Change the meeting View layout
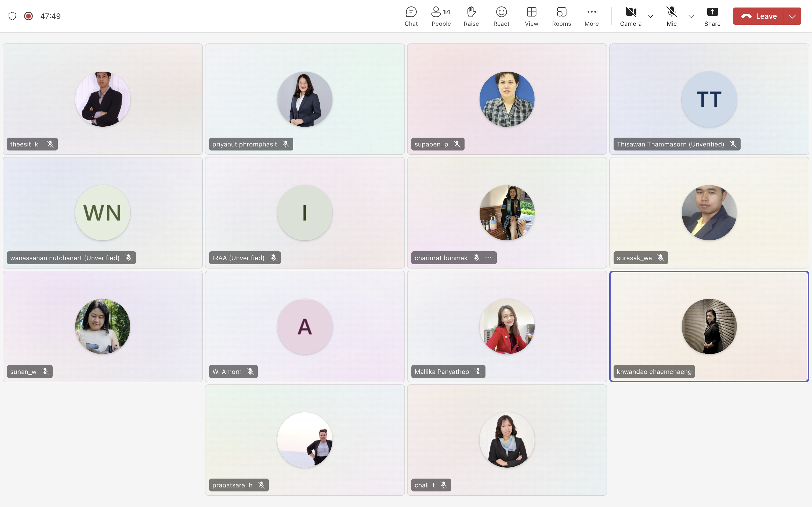Viewport: 812px width, 507px height. tap(531, 16)
